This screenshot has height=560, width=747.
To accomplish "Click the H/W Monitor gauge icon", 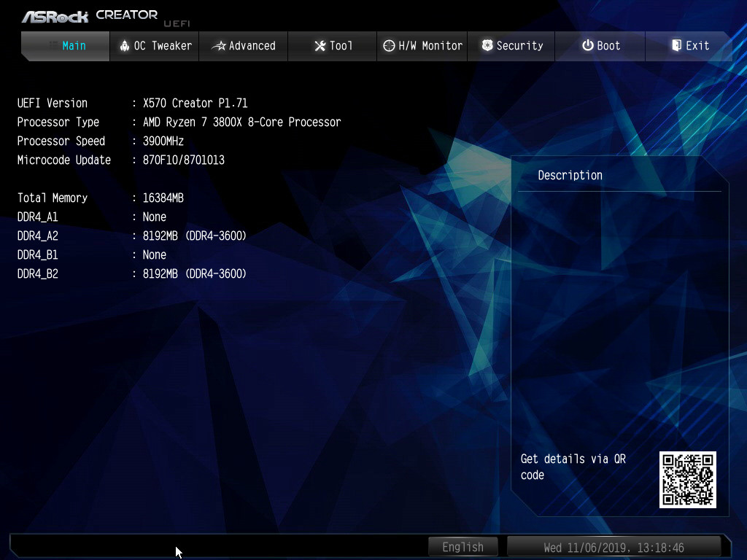I will click(389, 46).
